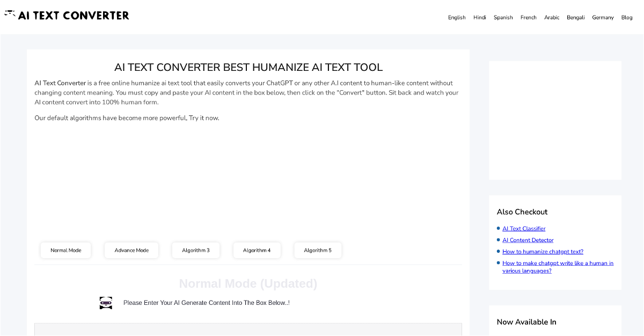The image size is (644, 336).
Task: Choose the Algorithm 3 tab
Action: tap(196, 250)
